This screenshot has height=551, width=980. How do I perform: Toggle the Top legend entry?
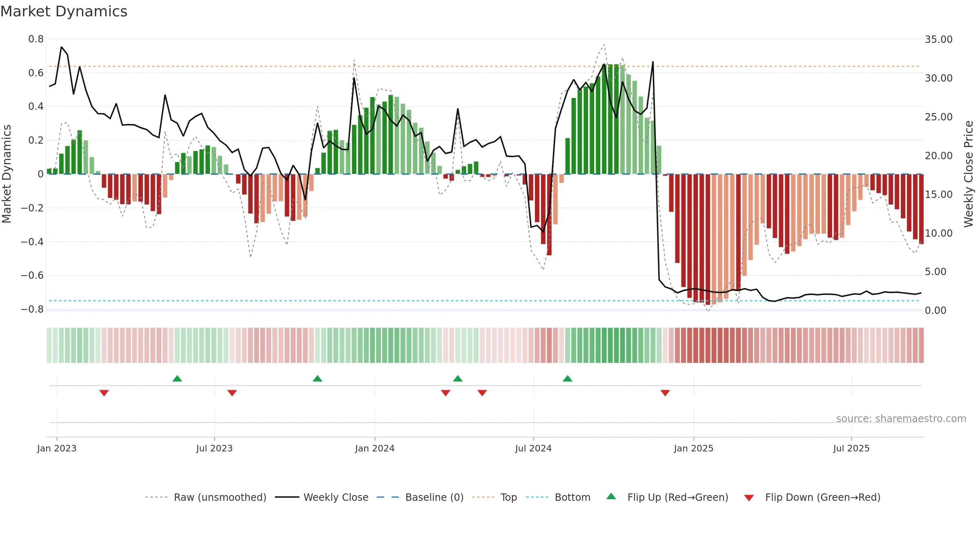(x=494, y=497)
